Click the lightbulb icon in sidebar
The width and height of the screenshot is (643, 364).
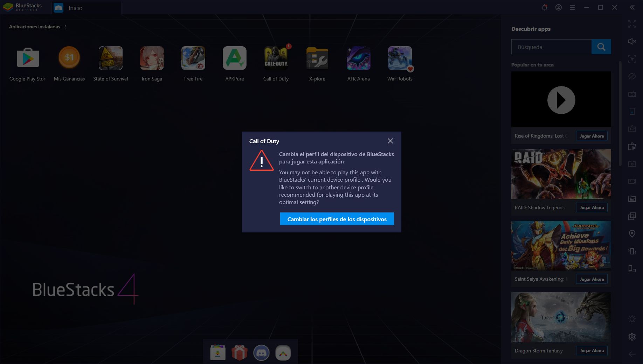click(632, 319)
